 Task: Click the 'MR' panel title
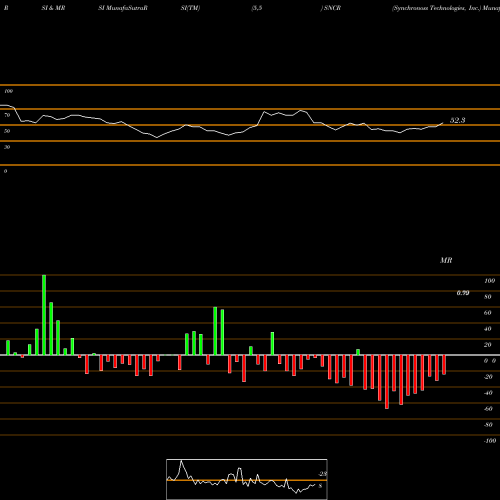[446, 260]
